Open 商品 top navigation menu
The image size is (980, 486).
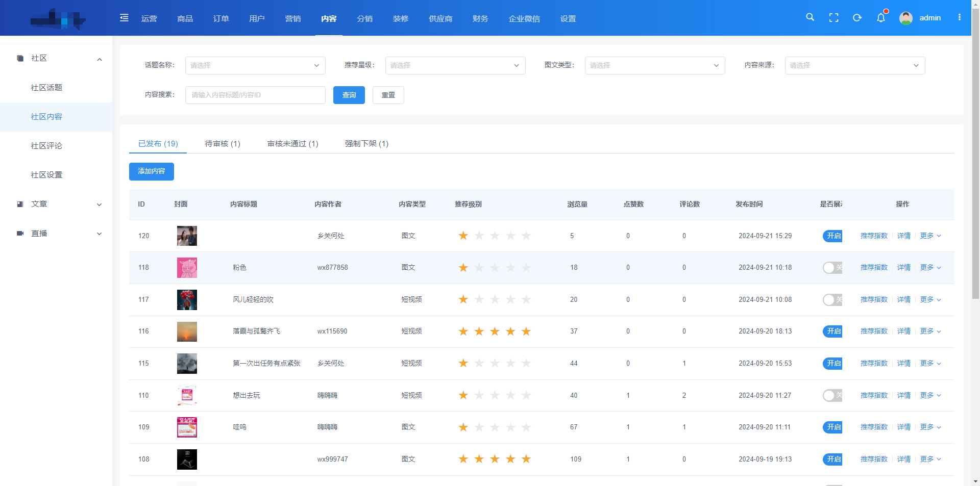click(x=185, y=18)
